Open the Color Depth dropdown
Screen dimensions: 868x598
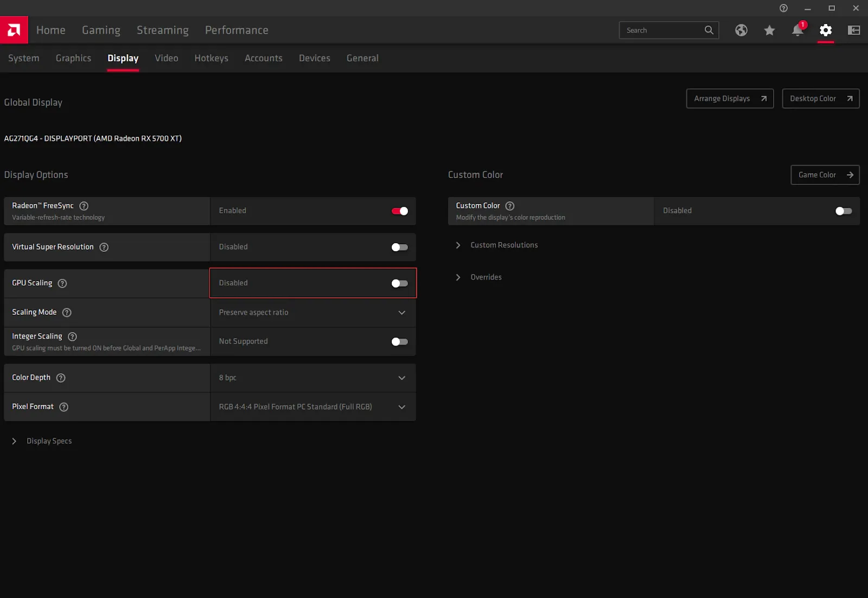[313, 378]
